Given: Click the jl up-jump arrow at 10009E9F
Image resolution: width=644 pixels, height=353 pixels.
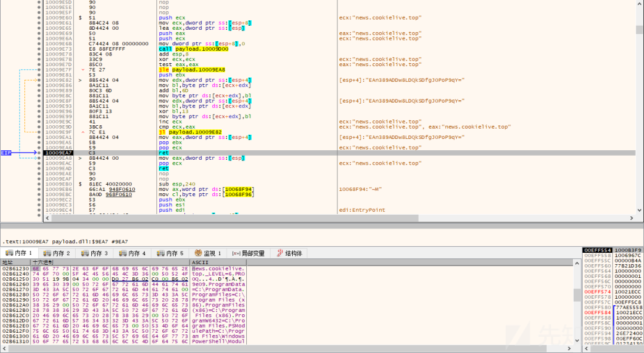Looking at the screenshot, I should point(82,132).
